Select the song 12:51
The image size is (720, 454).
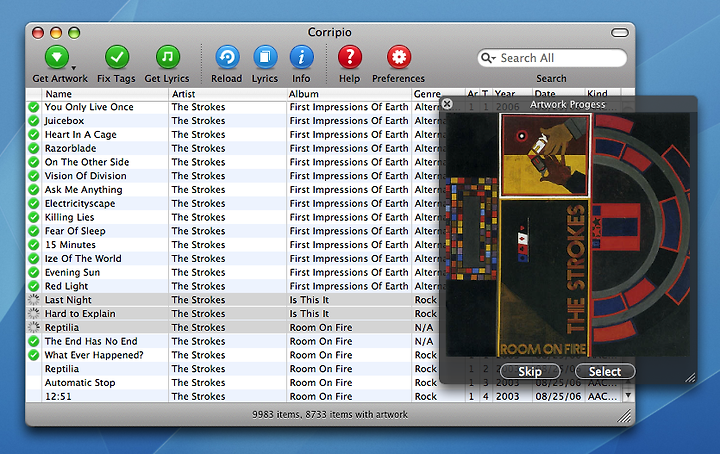point(58,396)
